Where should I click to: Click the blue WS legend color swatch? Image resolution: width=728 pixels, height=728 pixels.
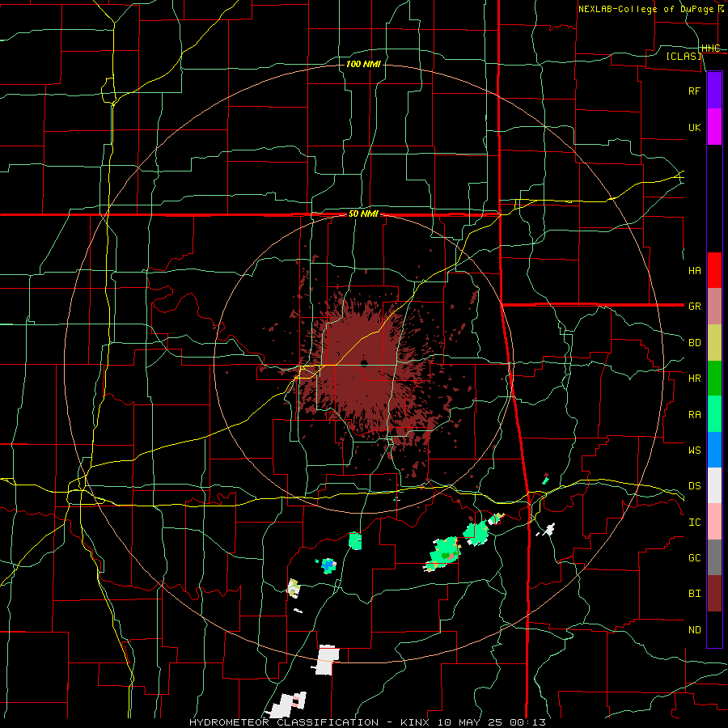[x=714, y=450]
